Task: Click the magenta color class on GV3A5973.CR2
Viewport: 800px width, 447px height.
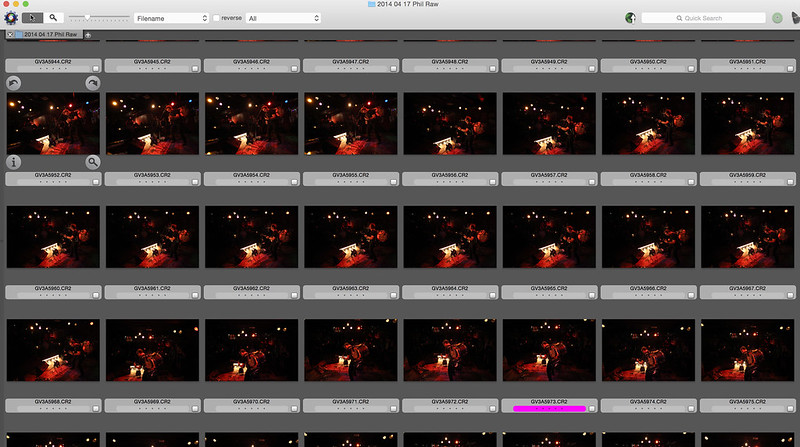Action: [549, 409]
